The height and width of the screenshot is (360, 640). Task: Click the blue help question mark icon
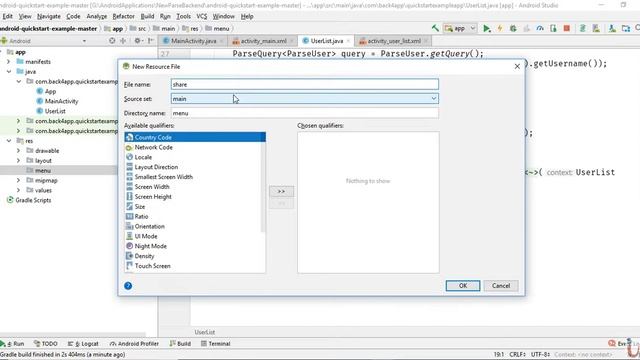128,286
